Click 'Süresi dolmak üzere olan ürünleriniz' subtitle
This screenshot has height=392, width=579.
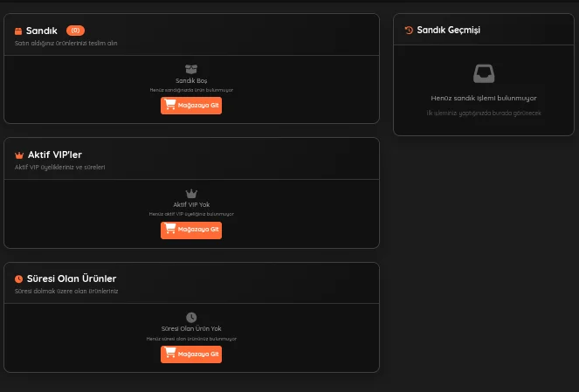point(66,292)
